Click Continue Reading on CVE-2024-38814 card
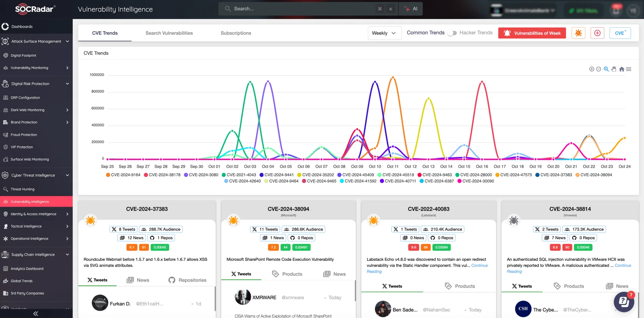644x318 pixels. click(x=569, y=268)
